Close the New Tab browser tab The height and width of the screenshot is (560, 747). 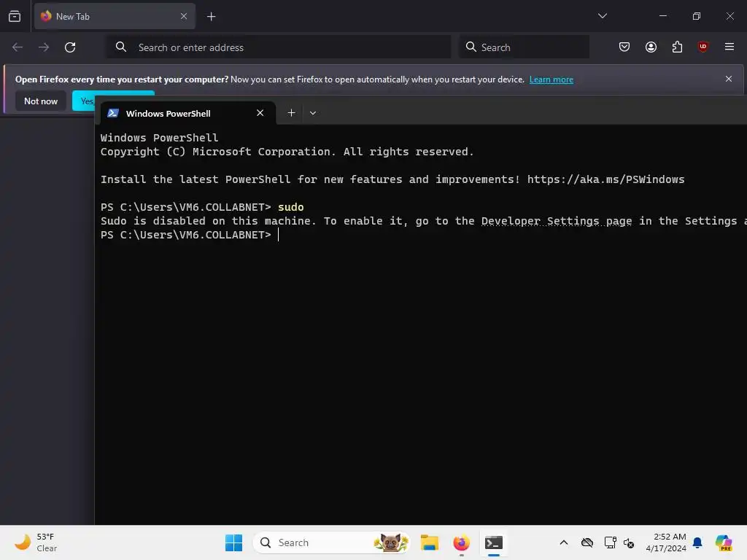pos(184,16)
